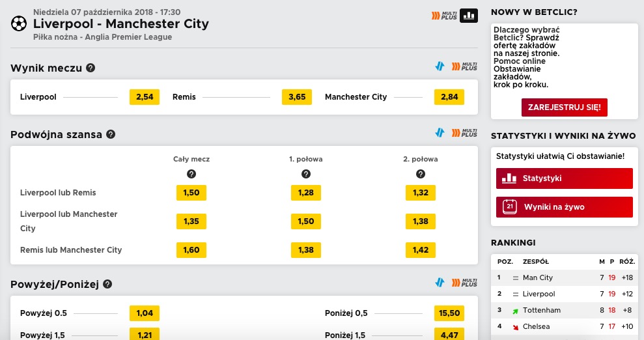
Task: Click help icon under Cały mecz column
Action: coord(191,174)
